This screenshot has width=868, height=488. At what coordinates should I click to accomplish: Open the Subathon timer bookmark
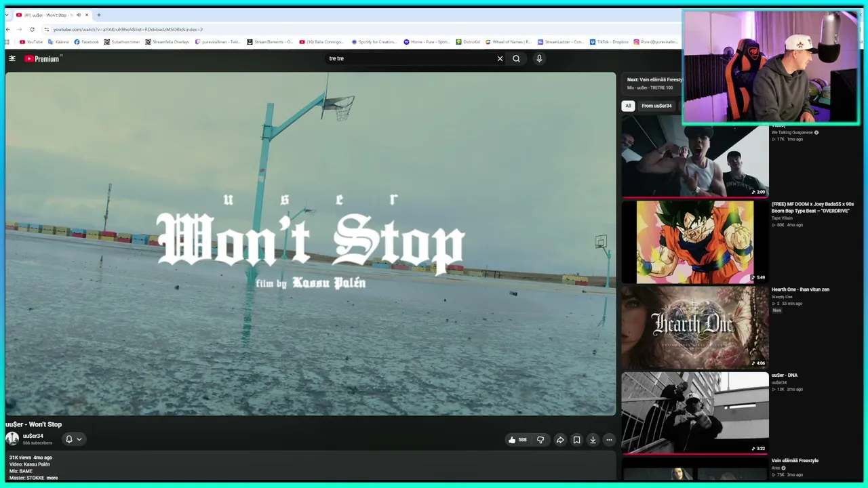point(122,42)
